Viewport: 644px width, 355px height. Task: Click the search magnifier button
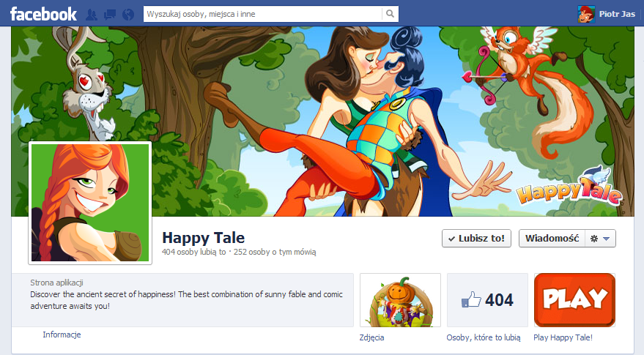[391, 13]
